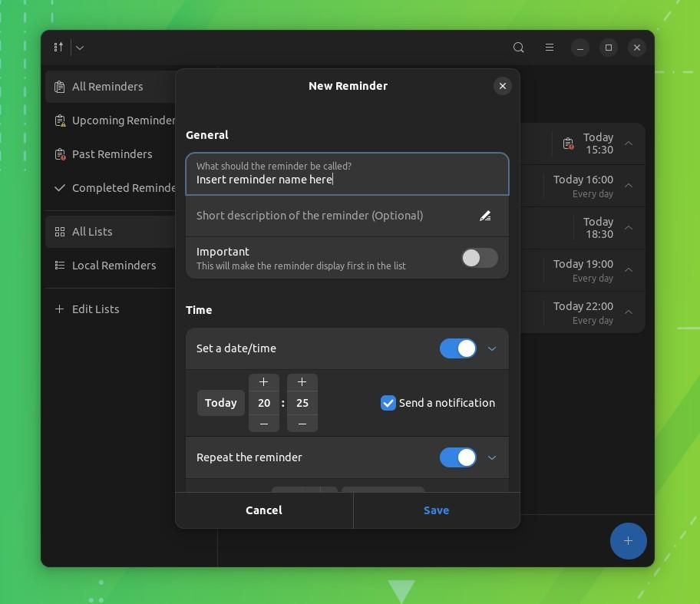This screenshot has height=604, width=700.
Task: Click the overdue clipboard icon on Today 15:30
Action: pyautogui.click(x=568, y=144)
